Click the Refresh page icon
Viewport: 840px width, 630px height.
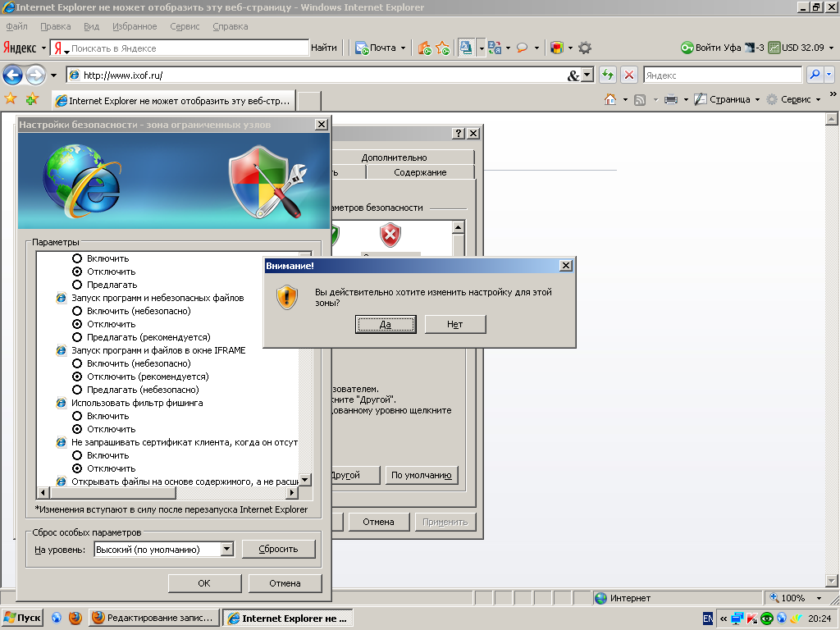coord(608,75)
